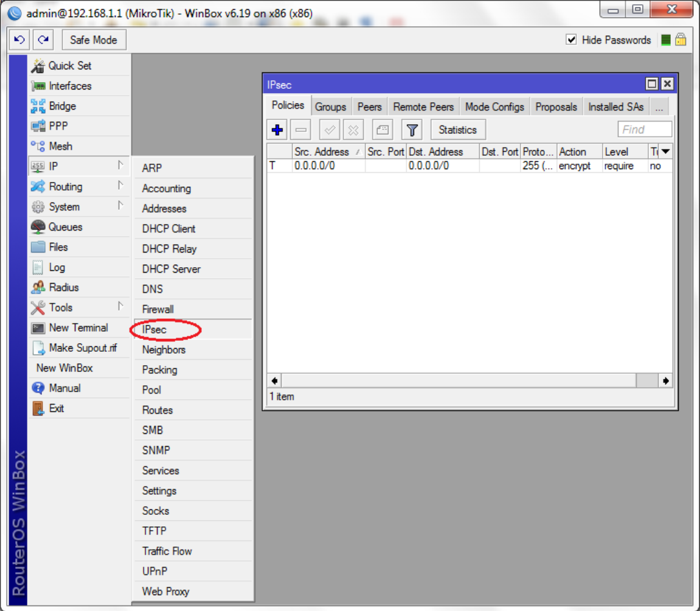The height and width of the screenshot is (611, 700).
Task: Select the 0.0.0.0/0 policy row
Action: [470, 166]
